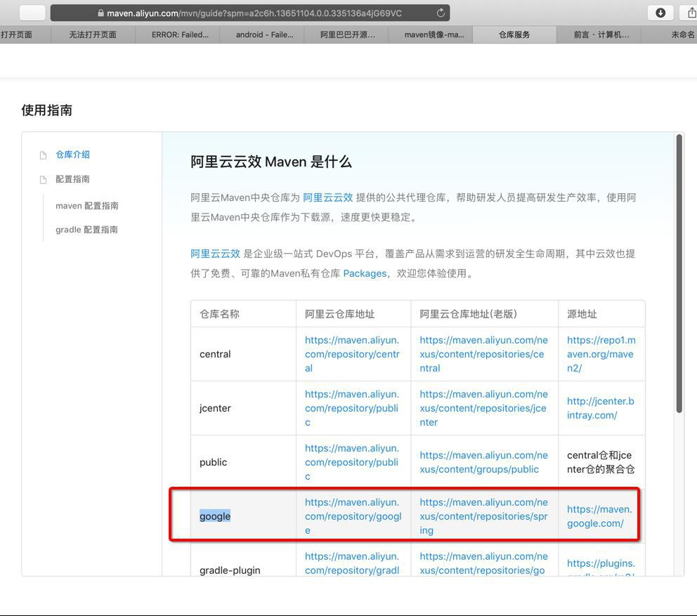
Task: Open google row old nexus spring link
Action: [x=483, y=516]
